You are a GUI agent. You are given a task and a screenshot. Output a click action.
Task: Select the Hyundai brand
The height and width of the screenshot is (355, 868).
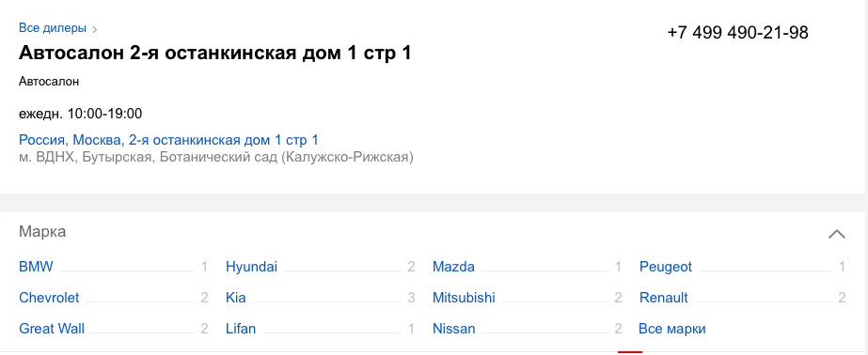pyautogui.click(x=251, y=267)
